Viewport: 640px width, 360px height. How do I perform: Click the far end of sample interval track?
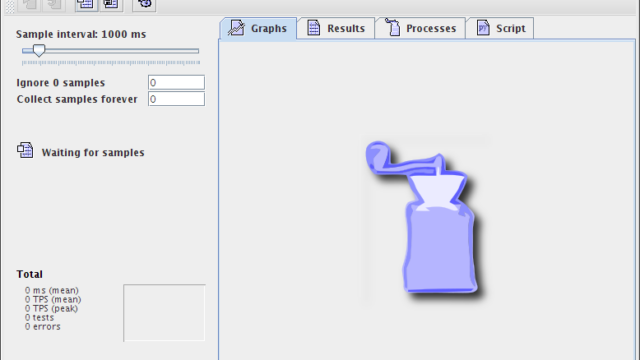pyautogui.click(x=198, y=51)
